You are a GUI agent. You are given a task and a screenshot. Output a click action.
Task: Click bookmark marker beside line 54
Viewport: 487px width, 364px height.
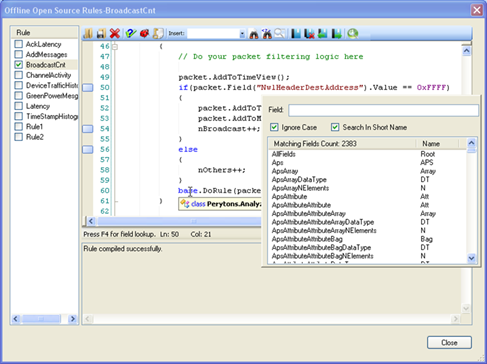pos(88,129)
